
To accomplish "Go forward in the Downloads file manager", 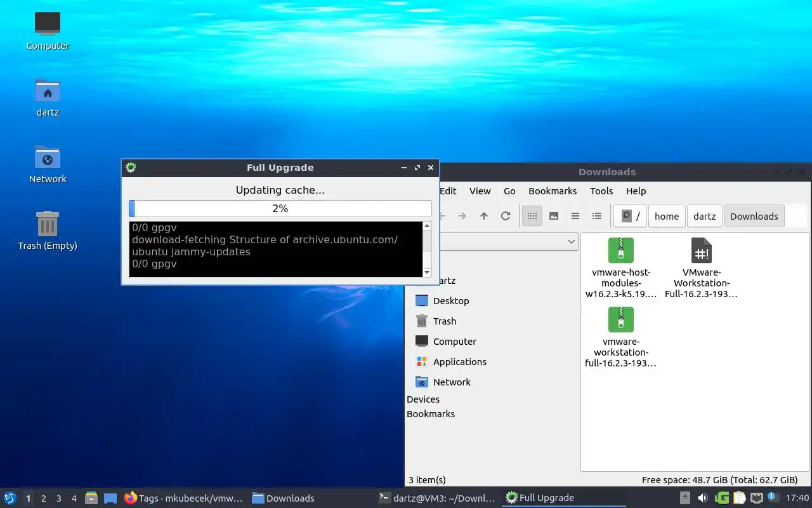I will click(x=462, y=216).
